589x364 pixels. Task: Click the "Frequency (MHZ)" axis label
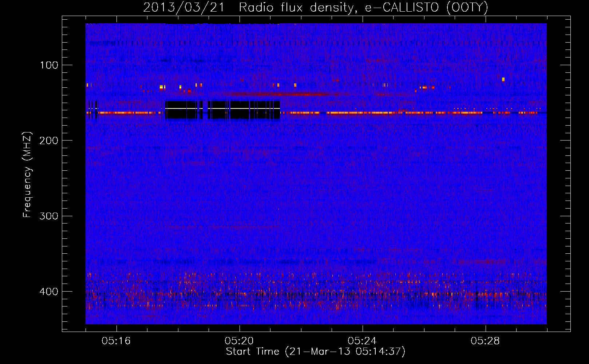pyautogui.click(x=27, y=175)
